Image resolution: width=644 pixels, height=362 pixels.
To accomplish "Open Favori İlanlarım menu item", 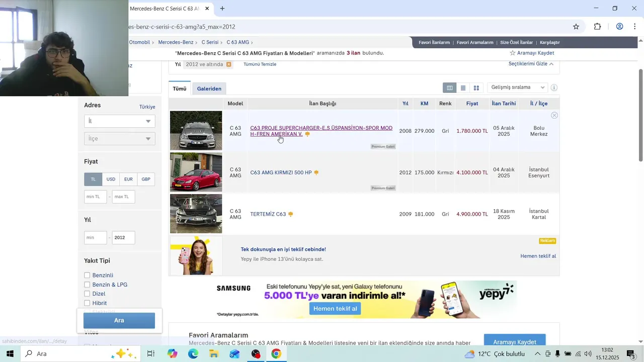I will [x=434, y=43].
